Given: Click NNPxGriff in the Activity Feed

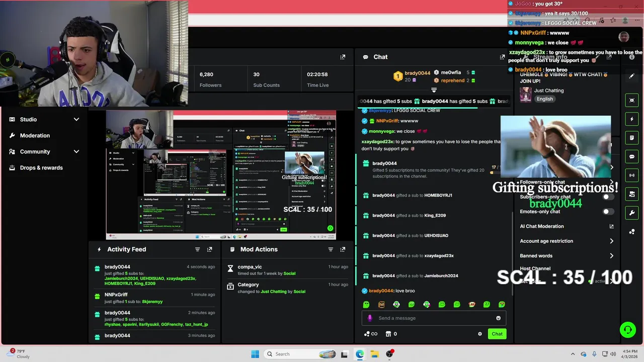Looking at the screenshot, I should 116,295.
